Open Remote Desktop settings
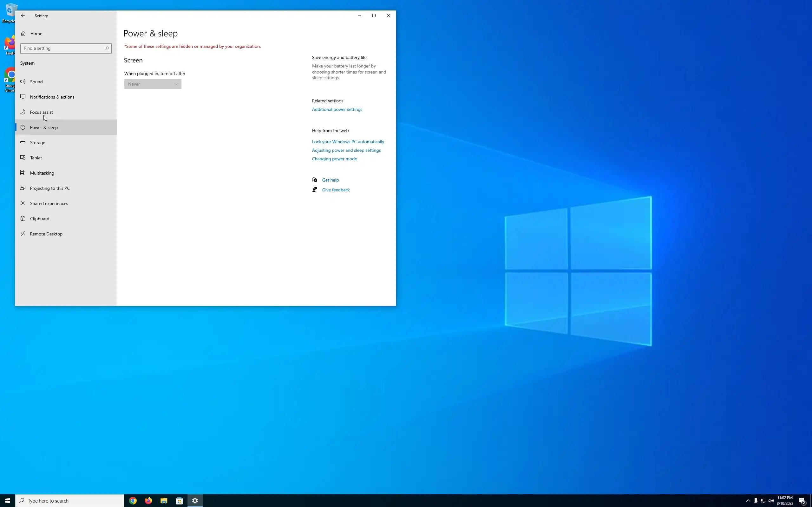The image size is (812, 507). pyautogui.click(x=46, y=234)
